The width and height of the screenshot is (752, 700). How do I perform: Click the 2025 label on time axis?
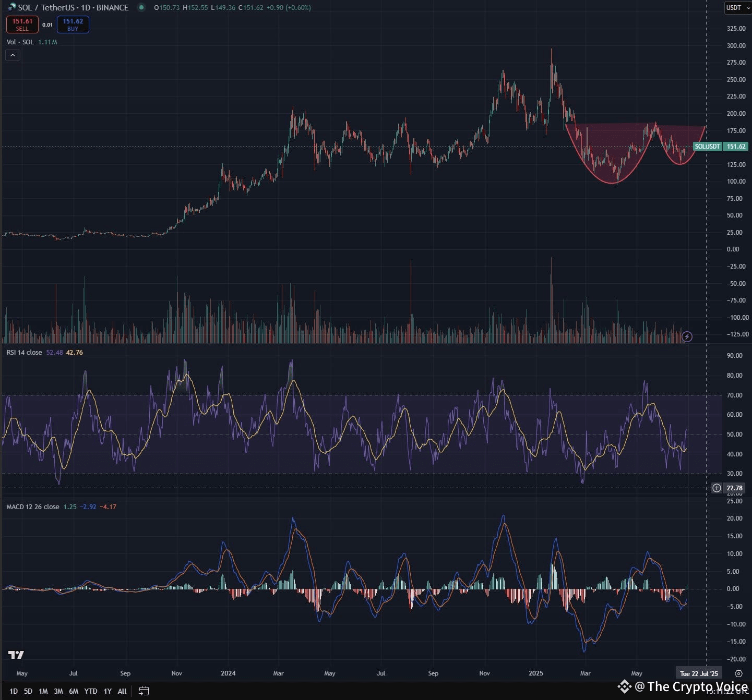click(x=536, y=673)
